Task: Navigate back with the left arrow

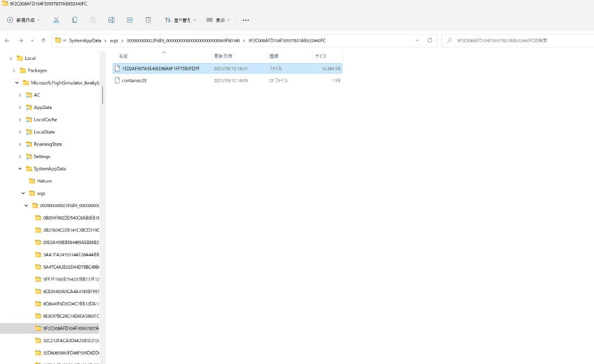Action: click(x=7, y=40)
